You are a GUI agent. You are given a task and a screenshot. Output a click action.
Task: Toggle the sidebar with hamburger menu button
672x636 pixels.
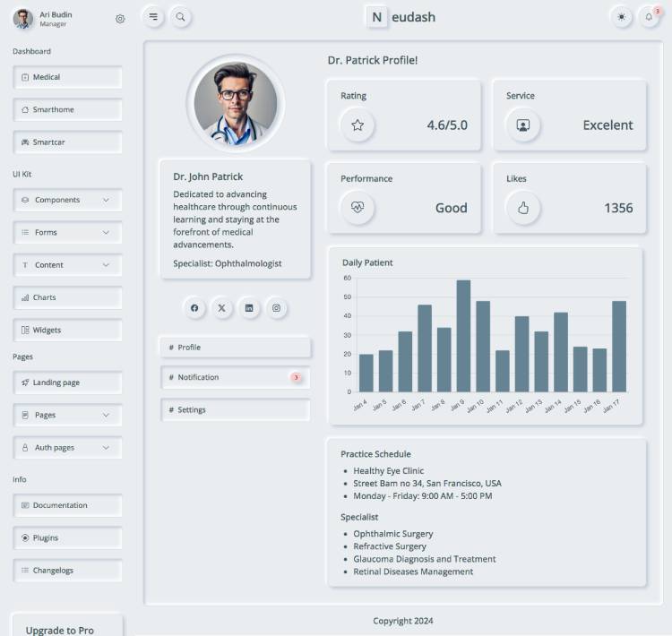[x=153, y=17]
